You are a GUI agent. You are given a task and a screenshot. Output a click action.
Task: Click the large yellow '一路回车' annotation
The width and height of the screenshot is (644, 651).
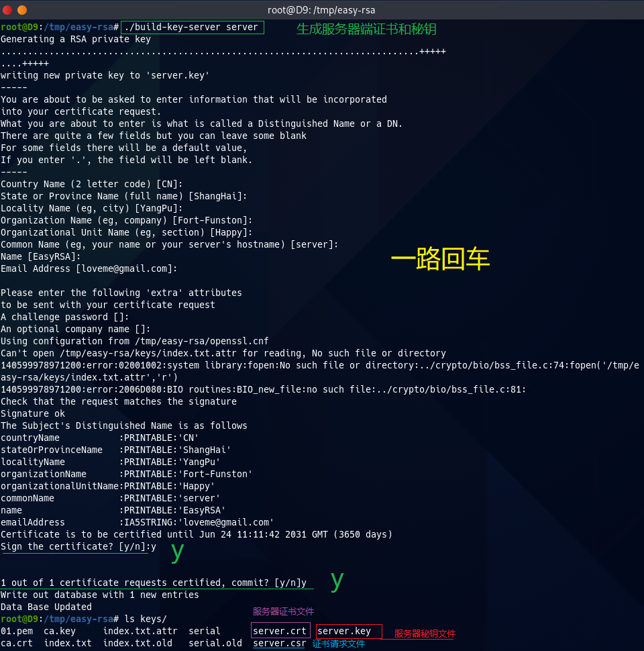pos(440,259)
